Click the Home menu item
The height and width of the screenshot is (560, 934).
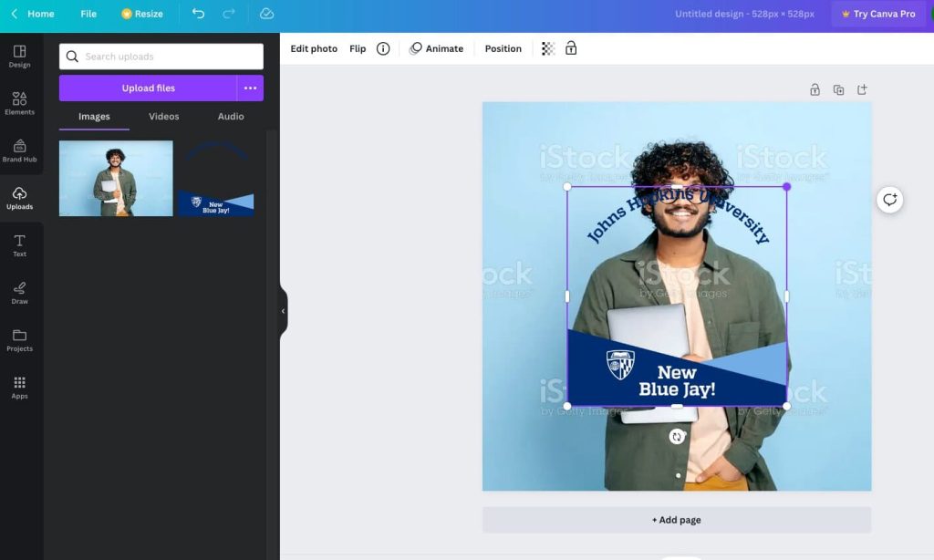40,13
